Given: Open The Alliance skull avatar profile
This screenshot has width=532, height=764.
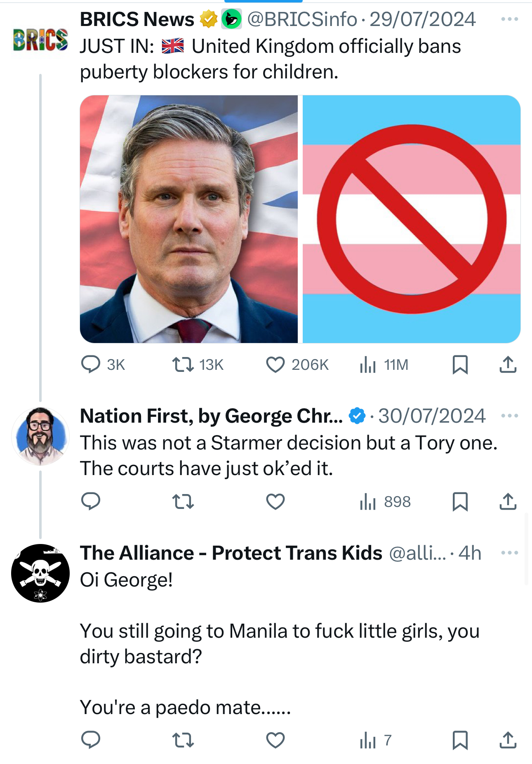Looking at the screenshot, I should [x=40, y=573].
